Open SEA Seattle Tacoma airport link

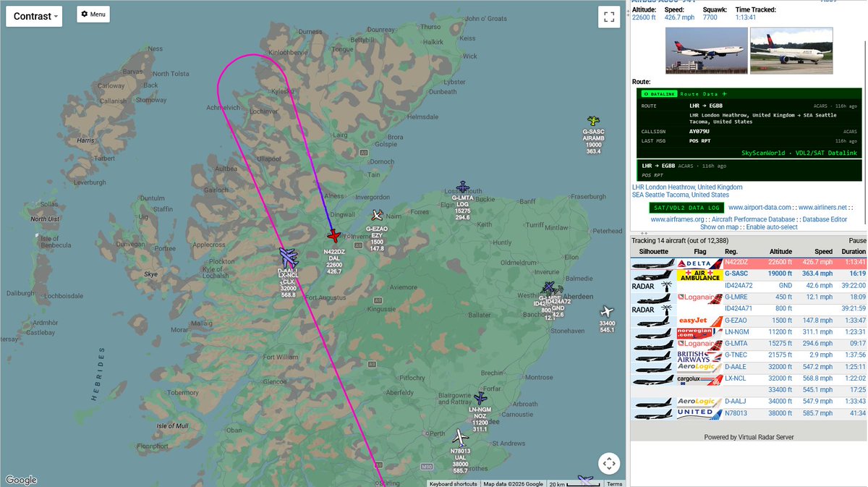tap(681, 195)
